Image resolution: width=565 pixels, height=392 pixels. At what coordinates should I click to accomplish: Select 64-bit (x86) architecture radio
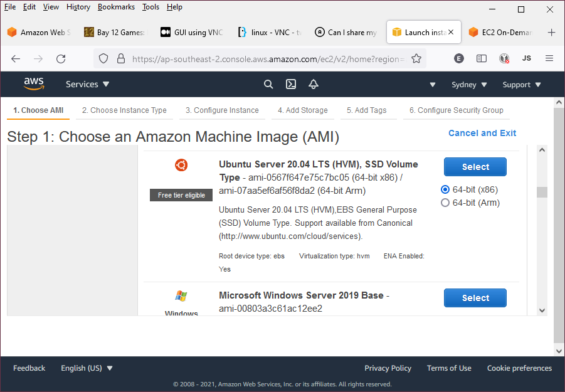[x=445, y=189]
